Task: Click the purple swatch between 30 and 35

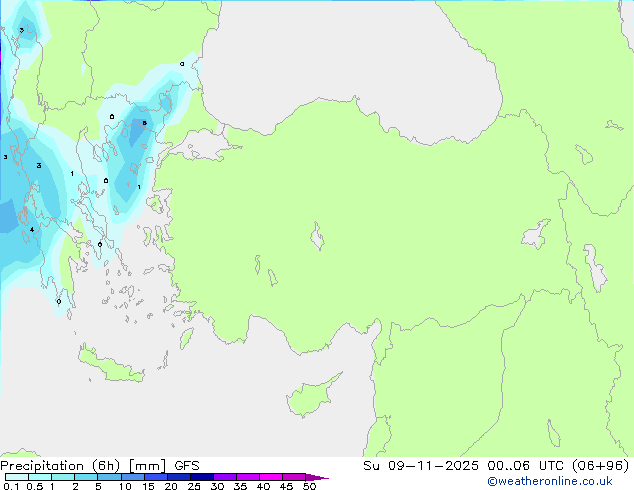Action: (x=225, y=477)
